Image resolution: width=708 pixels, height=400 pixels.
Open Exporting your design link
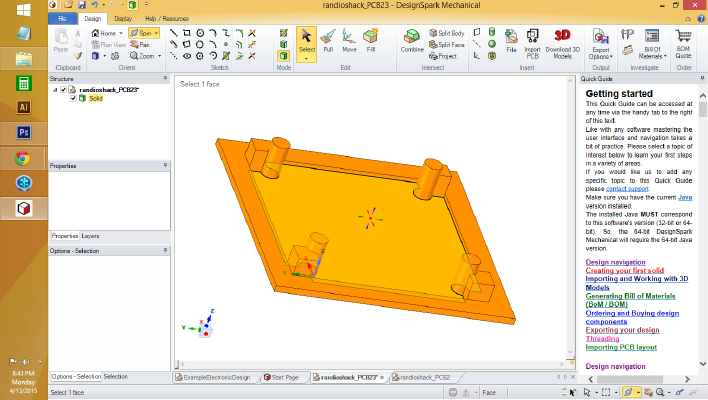pos(622,330)
